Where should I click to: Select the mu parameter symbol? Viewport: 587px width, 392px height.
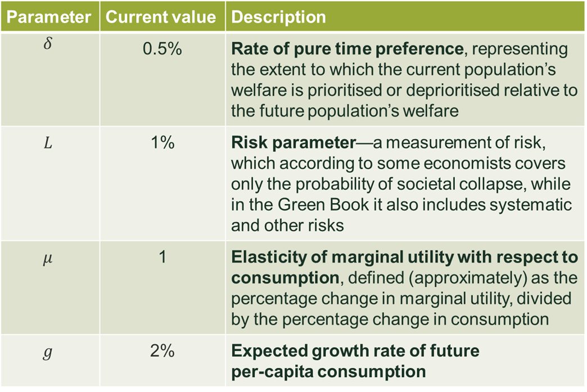pyautogui.click(x=48, y=258)
